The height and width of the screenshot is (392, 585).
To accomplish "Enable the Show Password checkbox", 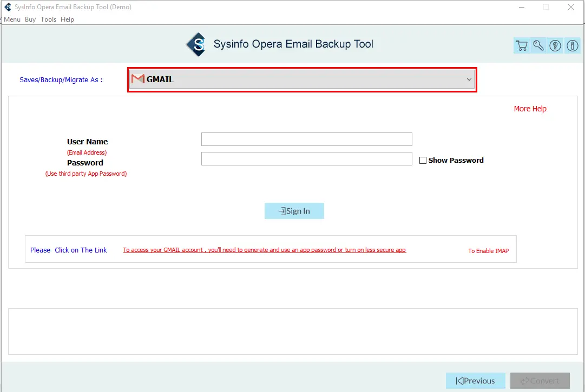I will coord(423,160).
